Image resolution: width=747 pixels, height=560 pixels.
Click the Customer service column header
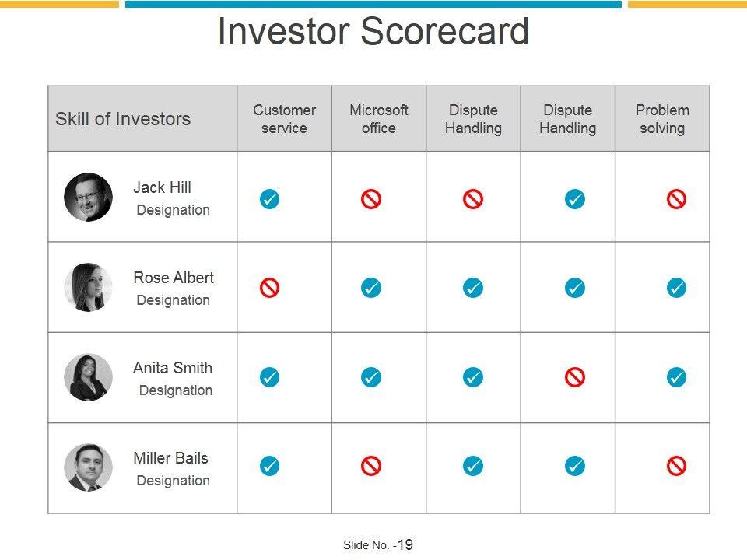(x=284, y=119)
